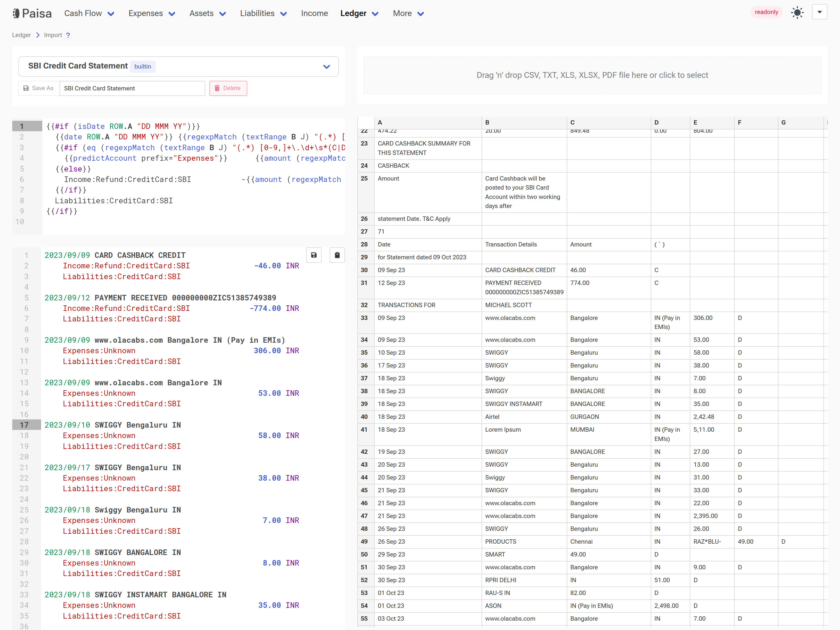The width and height of the screenshot is (840, 630).
Task: Click the -46.00 INR amount in output
Action: (276, 266)
